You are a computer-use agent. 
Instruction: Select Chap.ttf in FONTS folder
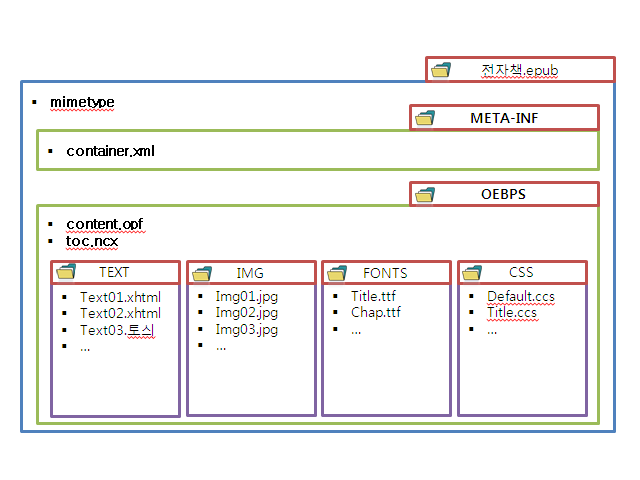click(x=376, y=312)
